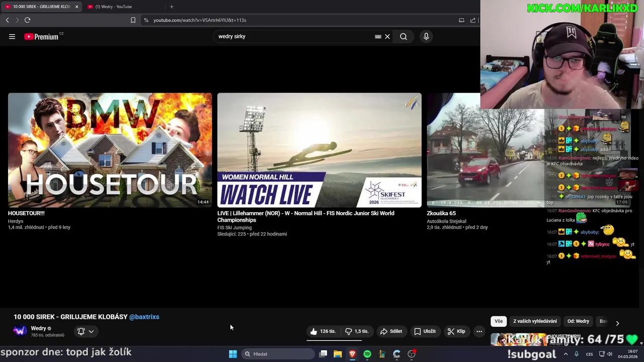Go forward with browser forward arrow
644x362 pixels.
point(17,20)
